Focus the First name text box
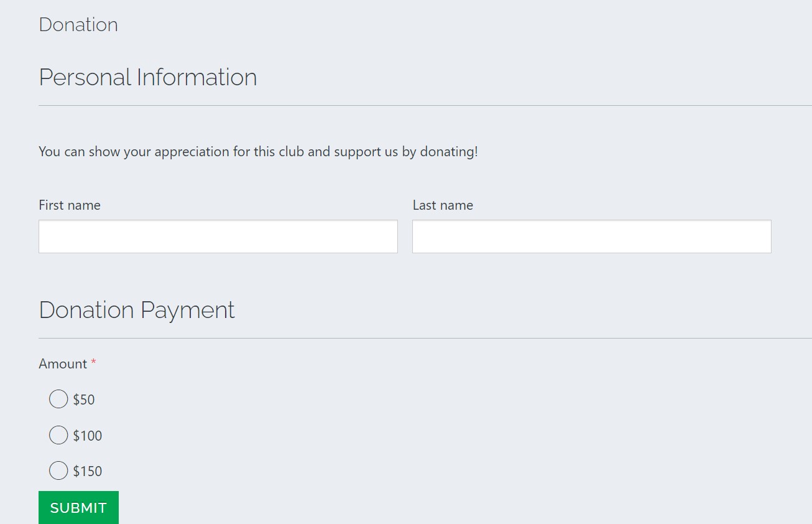The height and width of the screenshot is (524, 812). pyautogui.click(x=218, y=236)
